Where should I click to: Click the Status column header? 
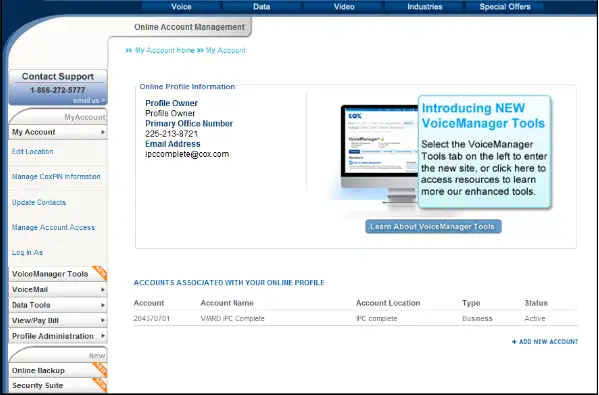click(536, 303)
